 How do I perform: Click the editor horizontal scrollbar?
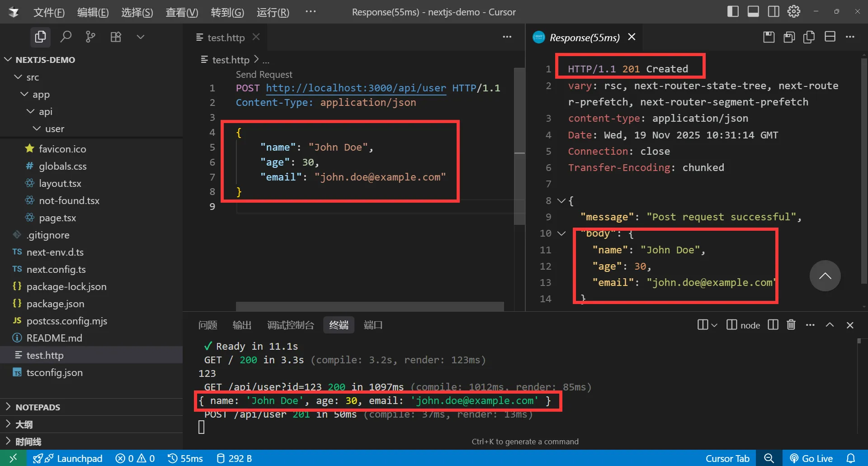(x=369, y=306)
